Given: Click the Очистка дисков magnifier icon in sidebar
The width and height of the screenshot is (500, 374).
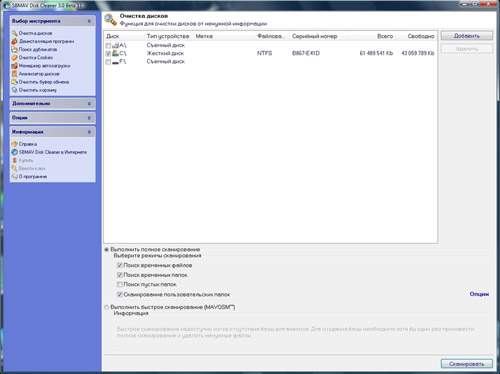Looking at the screenshot, I should point(14,33).
